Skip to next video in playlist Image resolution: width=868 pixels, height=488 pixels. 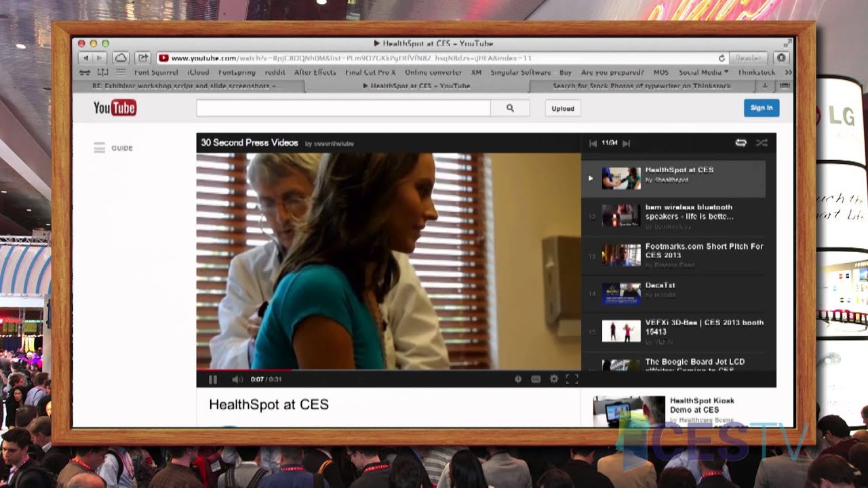626,143
